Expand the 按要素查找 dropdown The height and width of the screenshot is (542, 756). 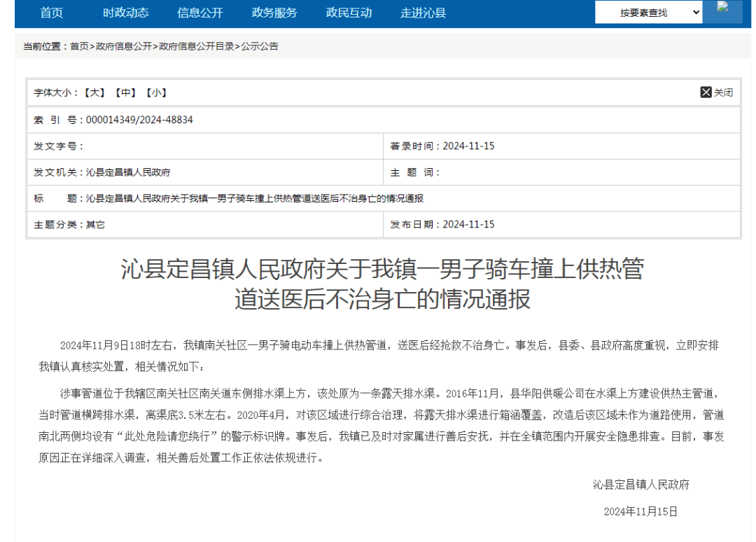click(648, 12)
